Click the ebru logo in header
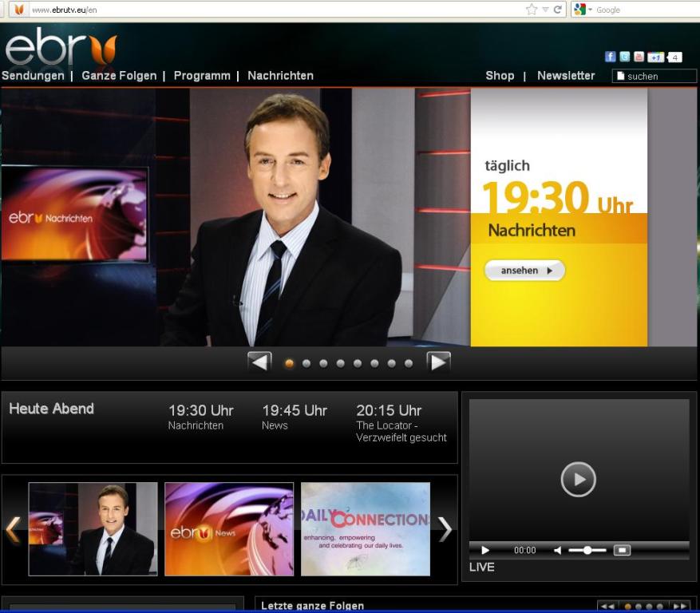Image resolution: width=700 pixels, height=613 pixels. tap(61, 49)
